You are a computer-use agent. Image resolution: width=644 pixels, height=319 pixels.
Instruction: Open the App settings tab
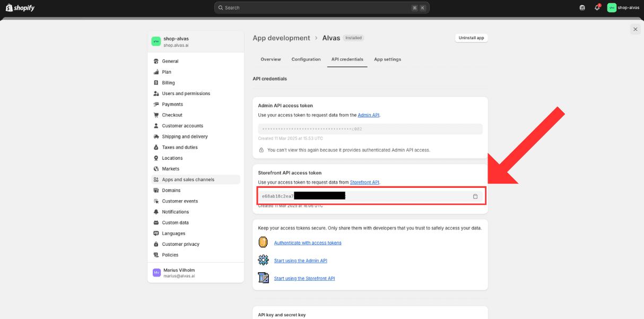[x=387, y=59]
